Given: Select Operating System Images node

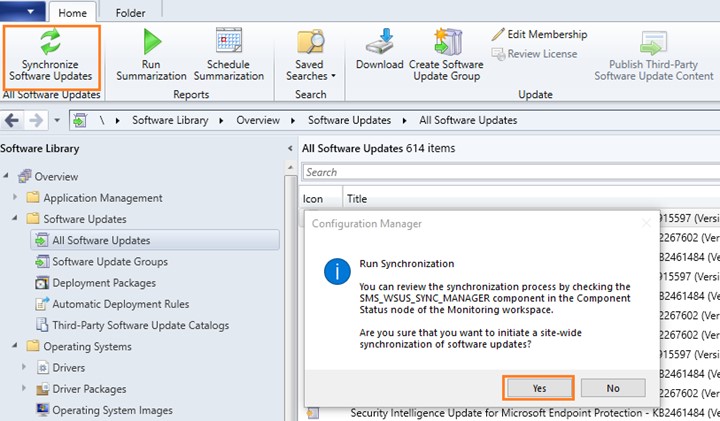Looking at the screenshot, I should (x=112, y=410).
